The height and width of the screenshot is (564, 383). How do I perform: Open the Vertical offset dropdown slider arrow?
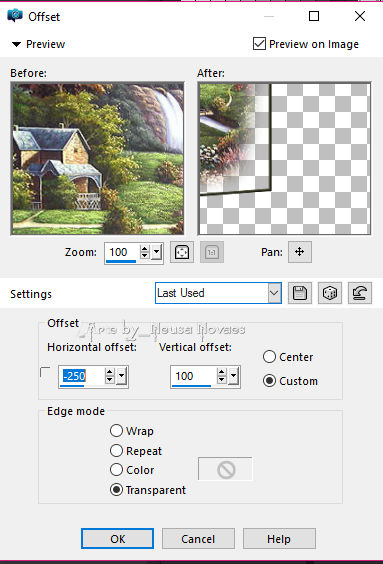[x=233, y=376]
